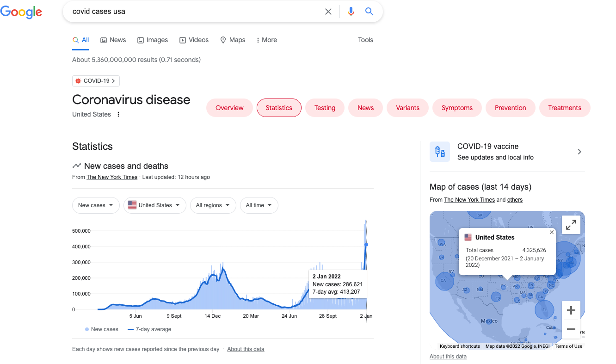Open the 'others' source link
This screenshot has height=364, width=616.
point(515,200)
